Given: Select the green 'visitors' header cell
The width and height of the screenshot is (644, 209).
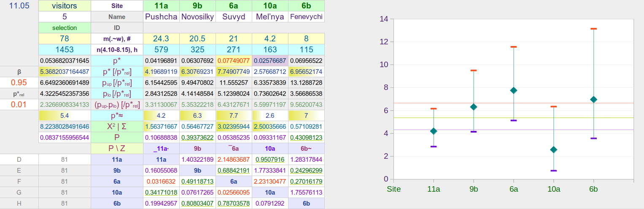Looking at the screenshot, I should pos(65,6).
